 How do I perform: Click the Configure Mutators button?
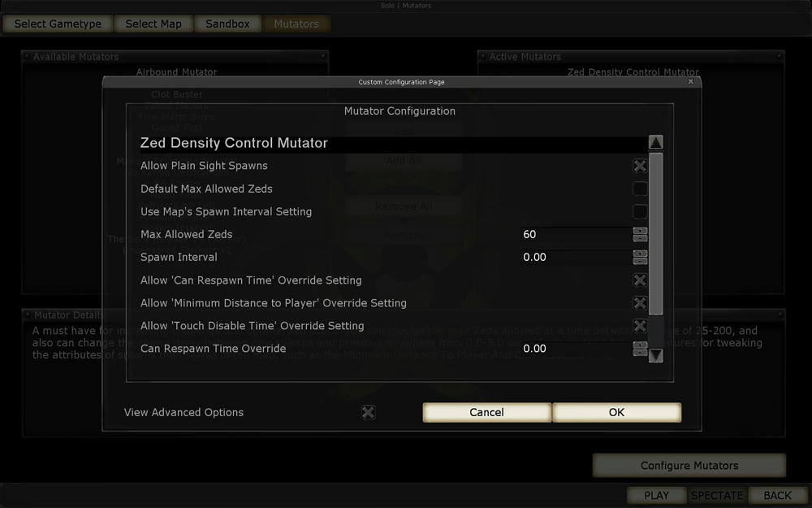click(x=689, y=466)
